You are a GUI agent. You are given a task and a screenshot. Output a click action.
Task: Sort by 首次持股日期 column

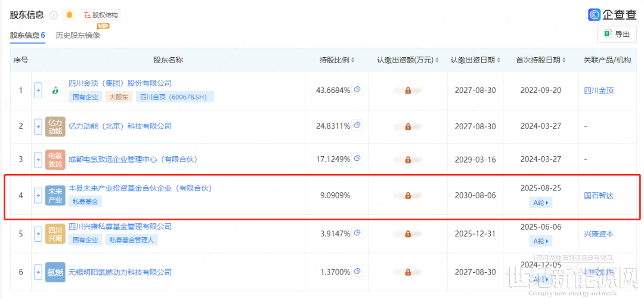coord(541,60)
